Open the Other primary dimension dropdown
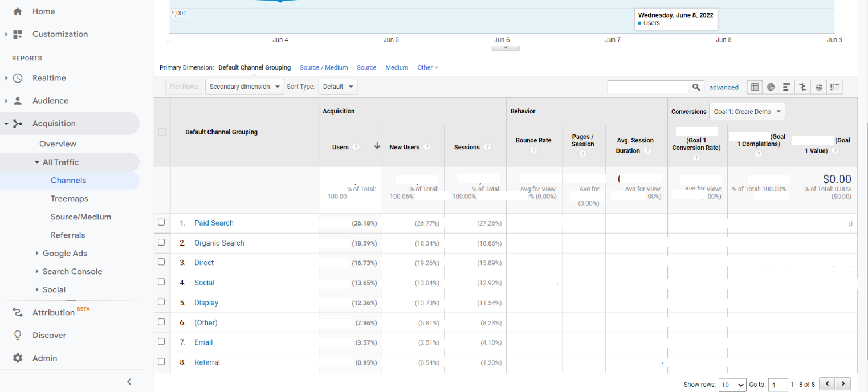The image size is (868, 392). (x=428, y=67)
